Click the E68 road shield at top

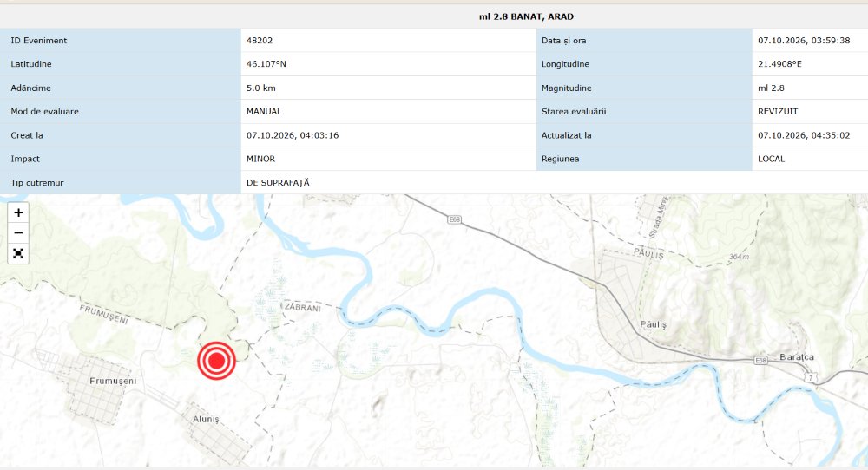[x=455, y=219]
